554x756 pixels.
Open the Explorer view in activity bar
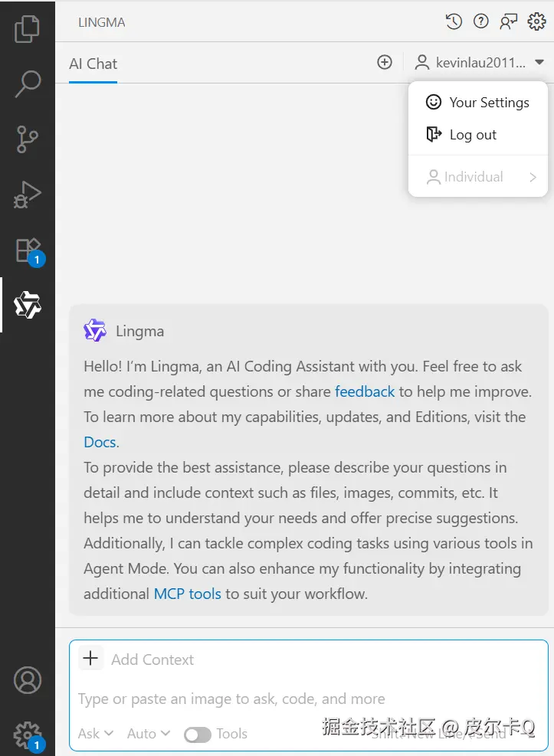coord(28,28)
